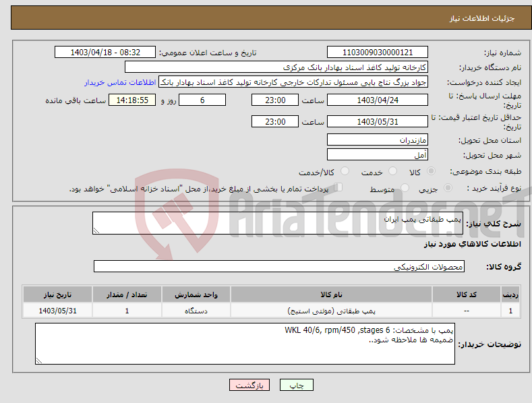The width and height of the screenshot is (532, 403).
Task: Click the تعداد / مقدار column header
Action: pos(127,294)
